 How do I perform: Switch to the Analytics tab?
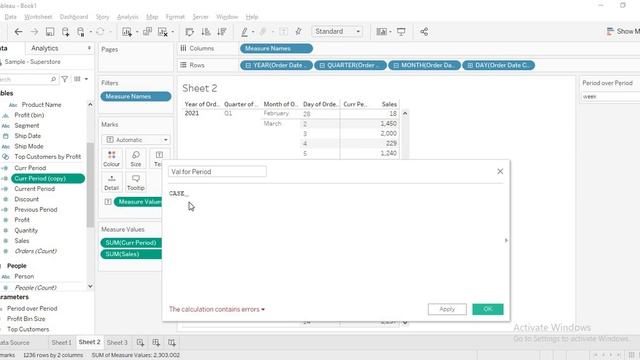(x=45, y=48)
